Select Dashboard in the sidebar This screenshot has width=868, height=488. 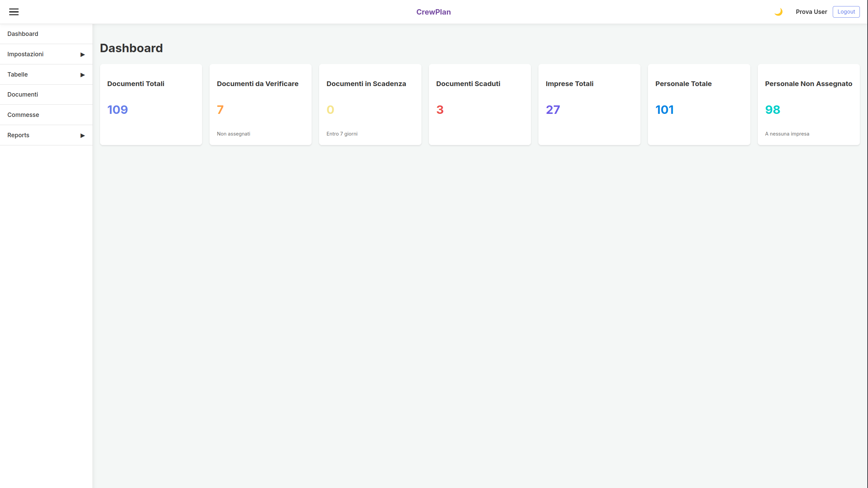tap(23, 34)
